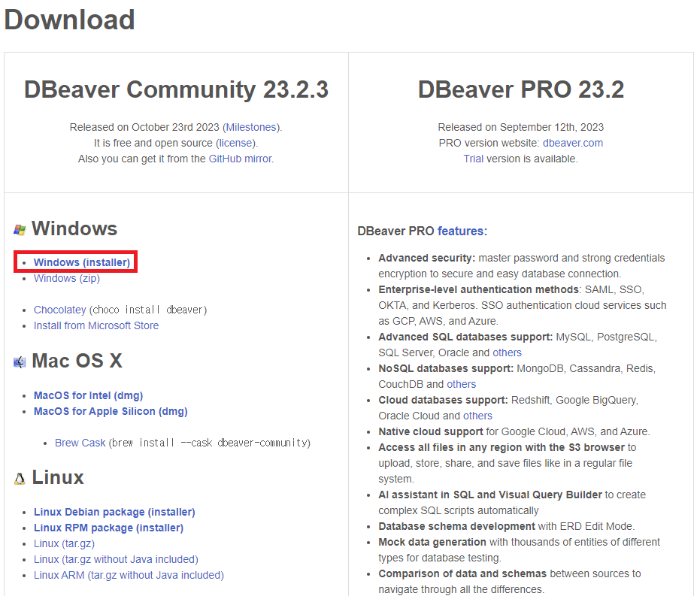The height and width of the screenshot is (596, 700).
Task: Visit the dbeaver.com website link
Action: coord(573,144)
